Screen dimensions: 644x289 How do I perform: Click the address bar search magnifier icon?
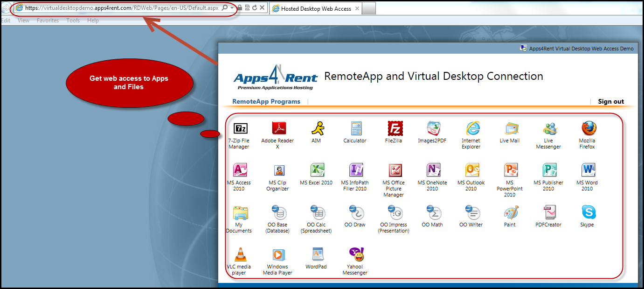click(225, 8)
